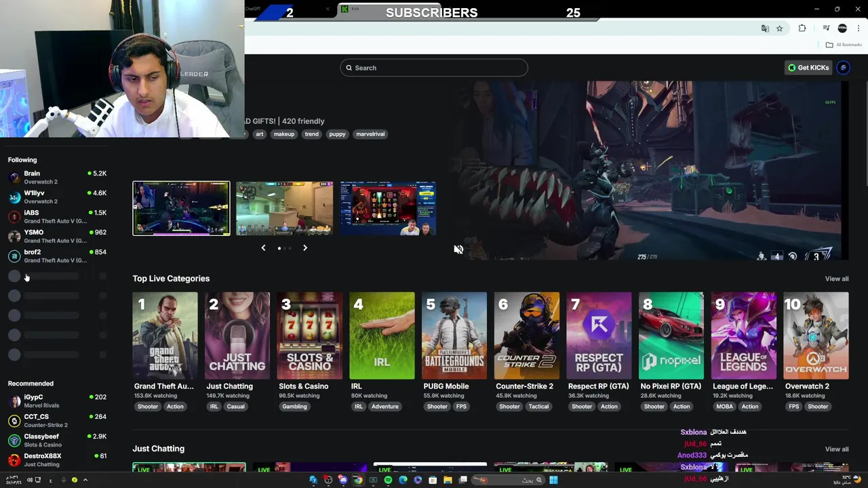
Task: Click the Tactical tag under Counter-Strike 2
Action: coord(538,407)
